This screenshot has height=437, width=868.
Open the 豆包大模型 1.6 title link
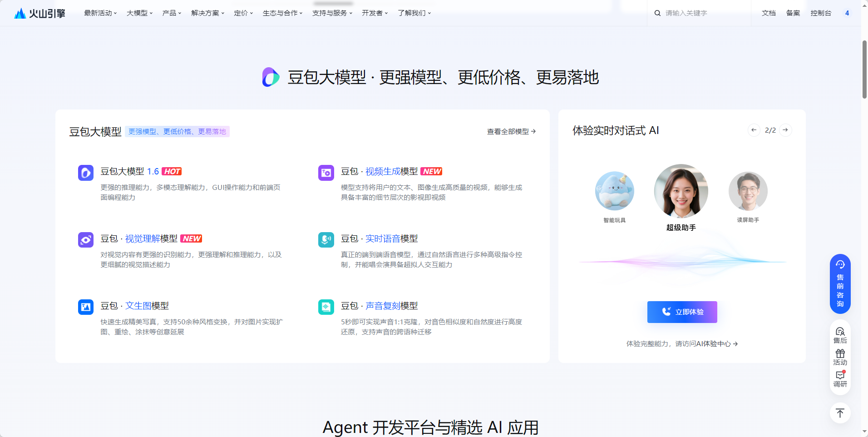point(129,171)
